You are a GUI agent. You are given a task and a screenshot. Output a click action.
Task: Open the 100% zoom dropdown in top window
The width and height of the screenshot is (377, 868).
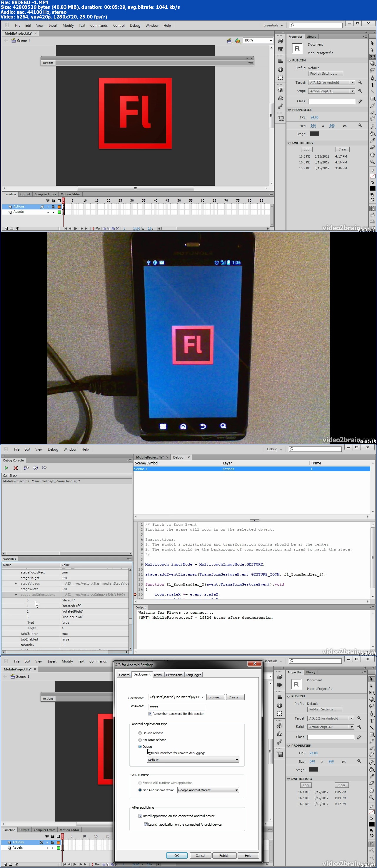(x=271, y=41)
